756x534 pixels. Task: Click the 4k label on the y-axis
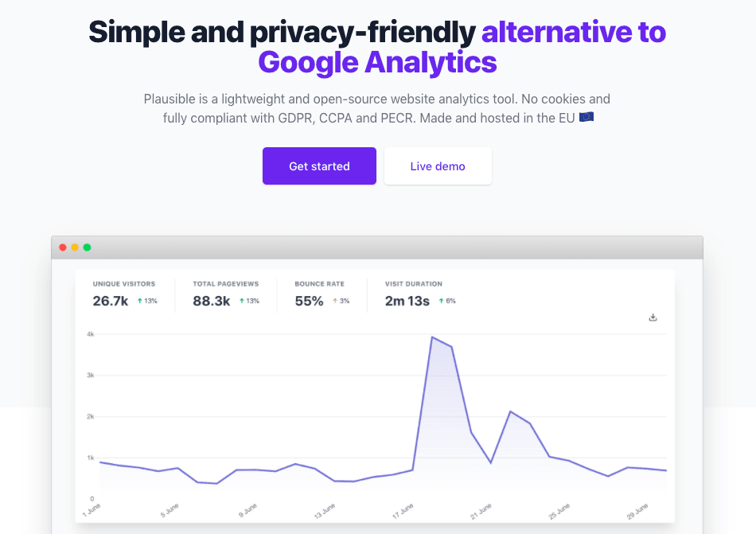tap(91, 334)
